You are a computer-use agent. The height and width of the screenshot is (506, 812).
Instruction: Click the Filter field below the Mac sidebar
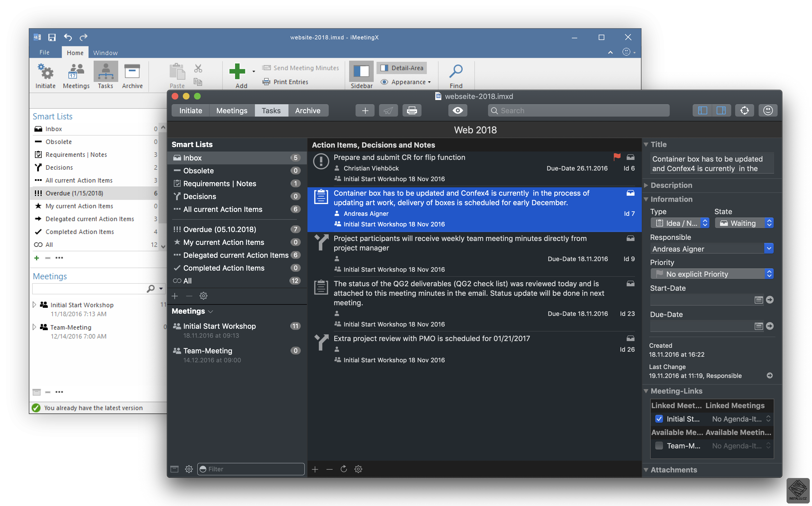click(251, 469)
